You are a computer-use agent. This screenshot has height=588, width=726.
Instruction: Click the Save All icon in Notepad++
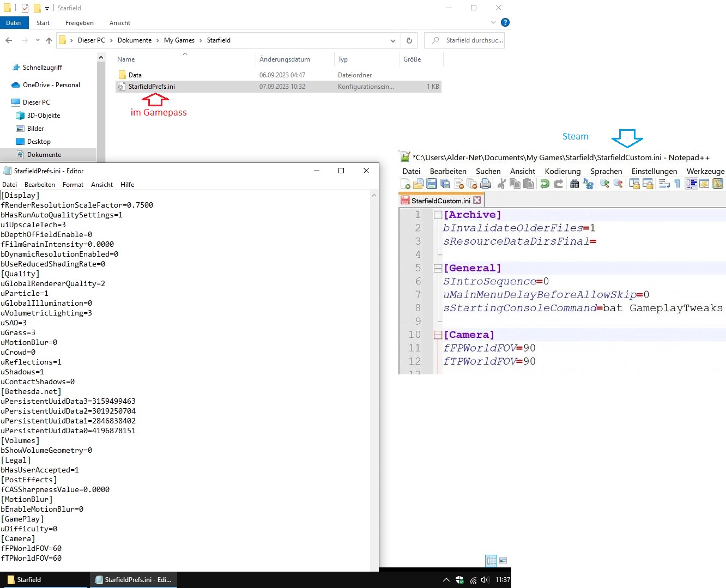point(445,184)
